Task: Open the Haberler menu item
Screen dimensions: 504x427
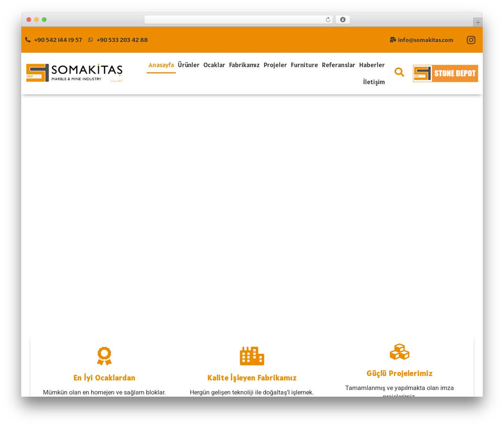Action: (x=372, y=65)
